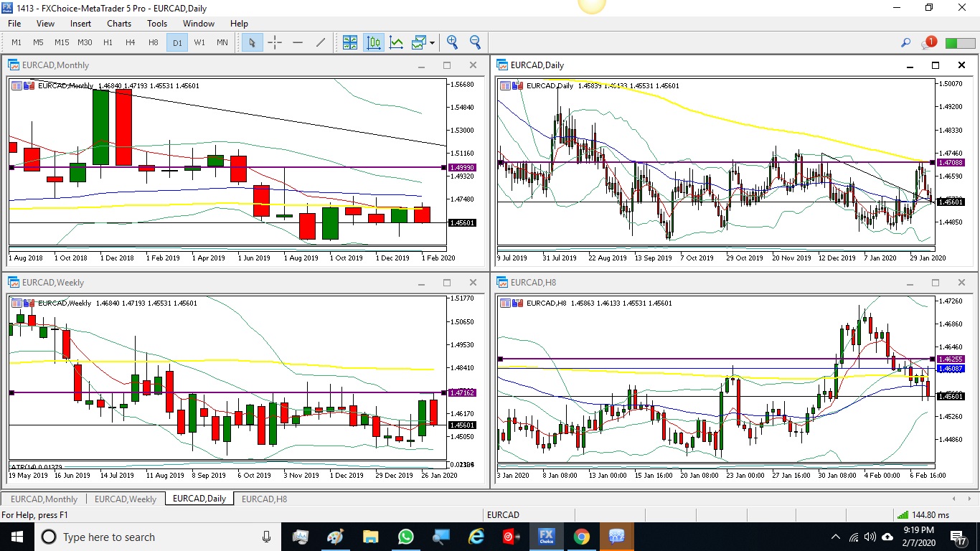Switch timeframe to M1

pyautogui.click(x=17, y=42)
